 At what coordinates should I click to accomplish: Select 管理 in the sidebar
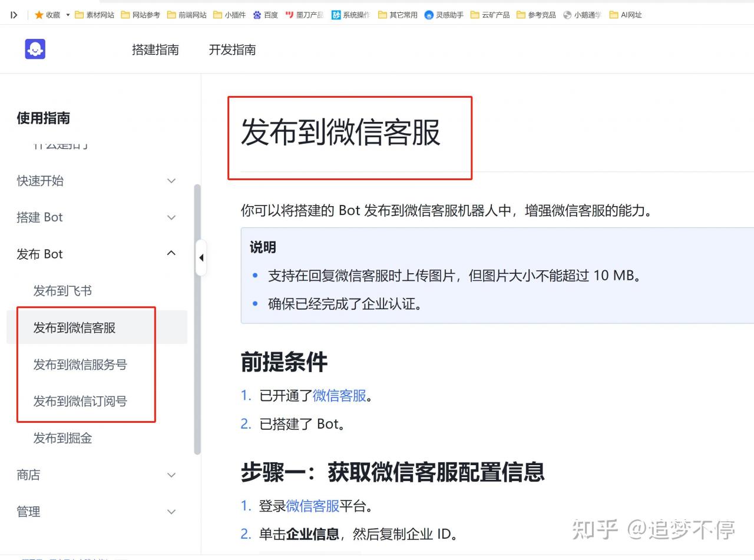[28, 512]
